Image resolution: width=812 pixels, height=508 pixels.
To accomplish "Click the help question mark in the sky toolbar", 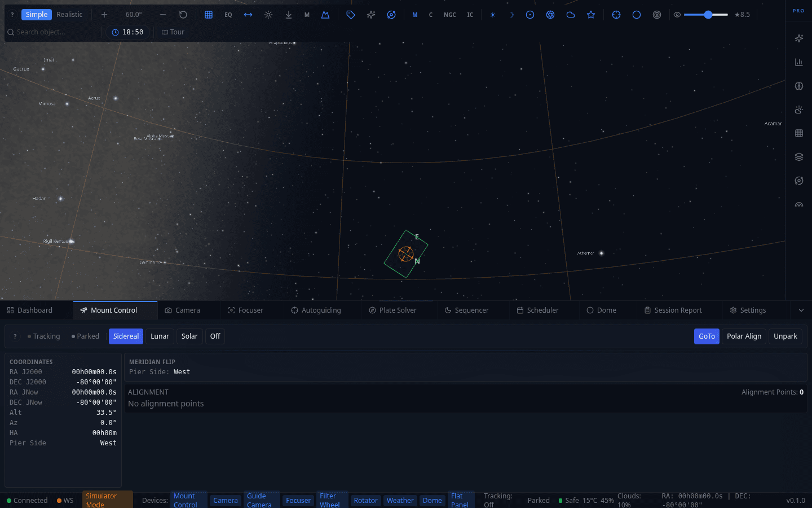I will tap(12, 15).
